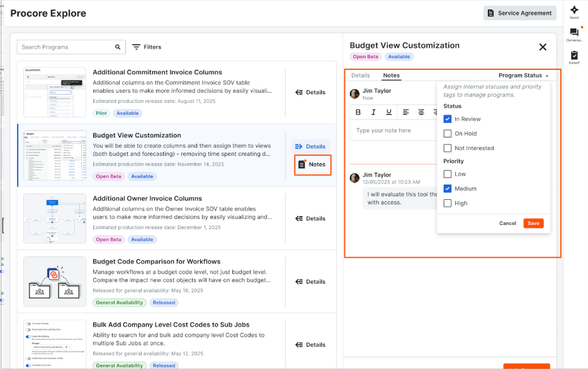
Task: Click the Save button in Program Status
Action: click(x=533, y=223)
